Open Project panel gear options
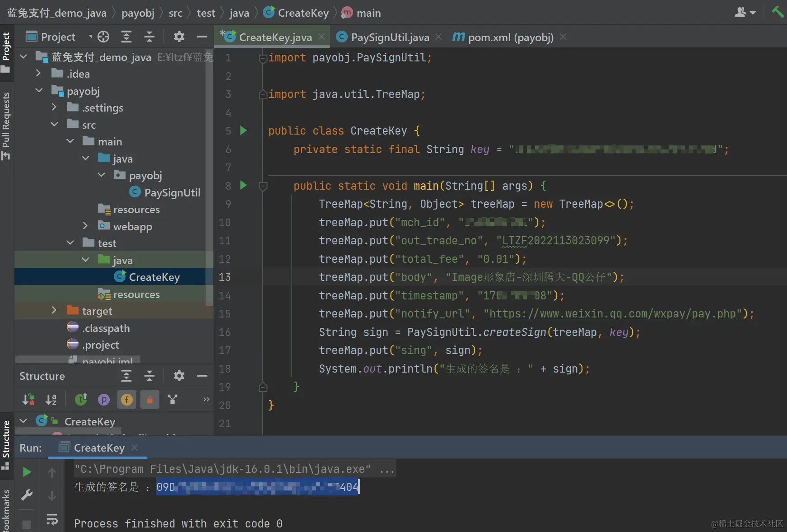Viewport: 787px width, 532px height. 179,37
